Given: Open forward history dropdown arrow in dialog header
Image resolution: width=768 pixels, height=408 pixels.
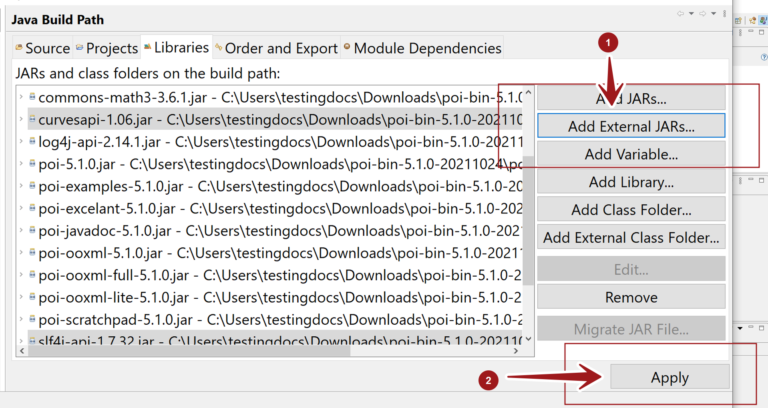Looking at the screenshot, I should tap(714, 14).
